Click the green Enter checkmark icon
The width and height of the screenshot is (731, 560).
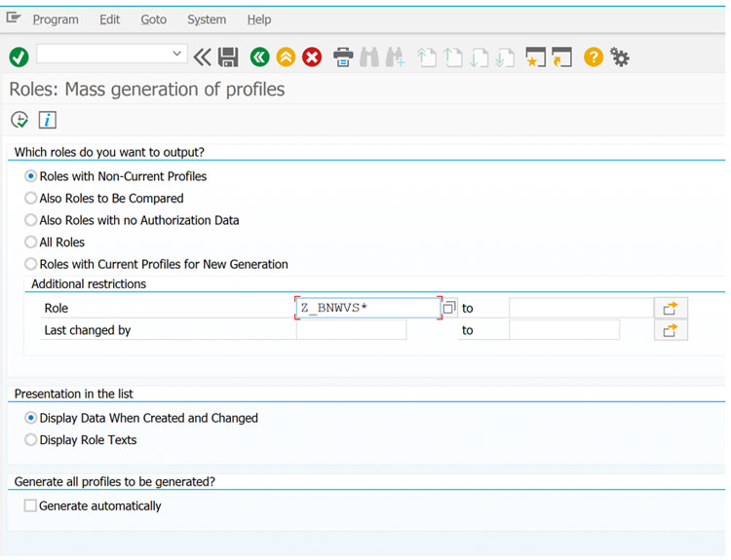[x=19, y=57]
